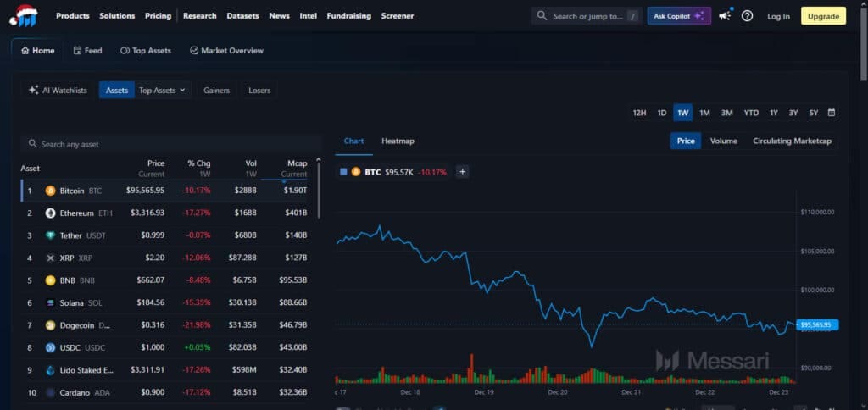
Task: Open Intel in the top navigation
Action: [309, 16]
